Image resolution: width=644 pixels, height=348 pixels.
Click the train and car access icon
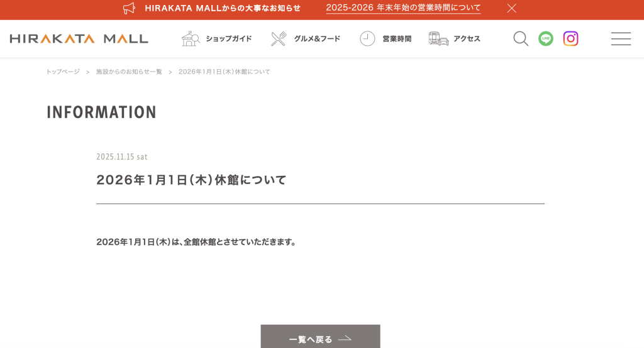[x=438, y=38]
